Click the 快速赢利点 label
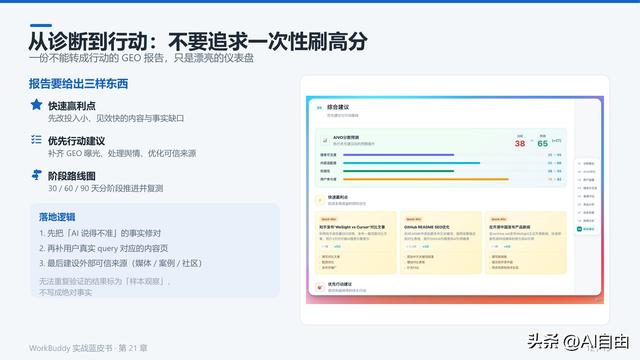 72,106
